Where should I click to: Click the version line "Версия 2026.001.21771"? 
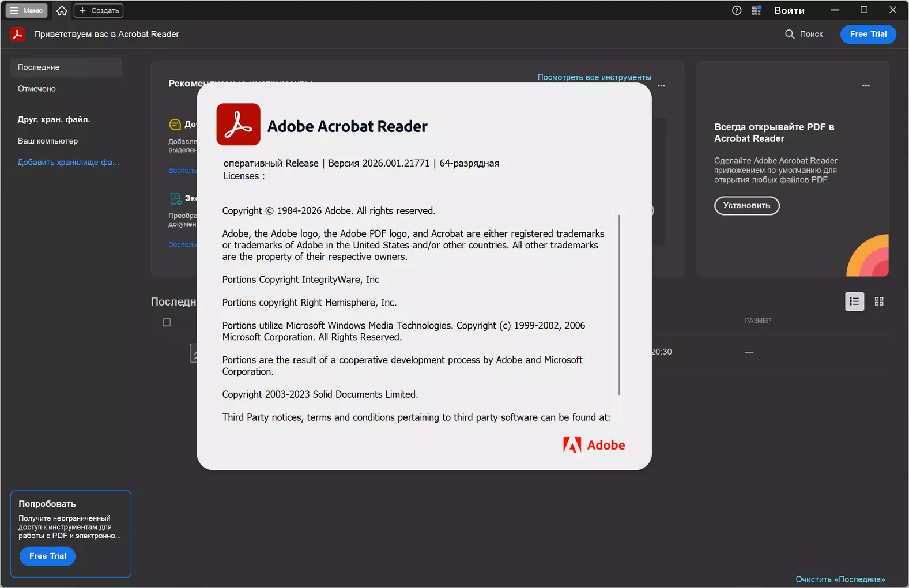coord(379,163)
